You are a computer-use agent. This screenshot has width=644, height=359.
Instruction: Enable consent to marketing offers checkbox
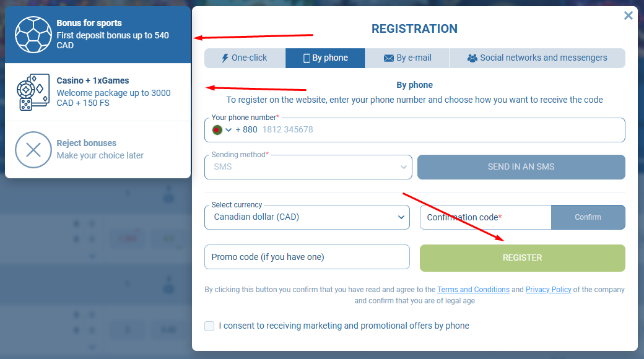[x=209, y=326]
